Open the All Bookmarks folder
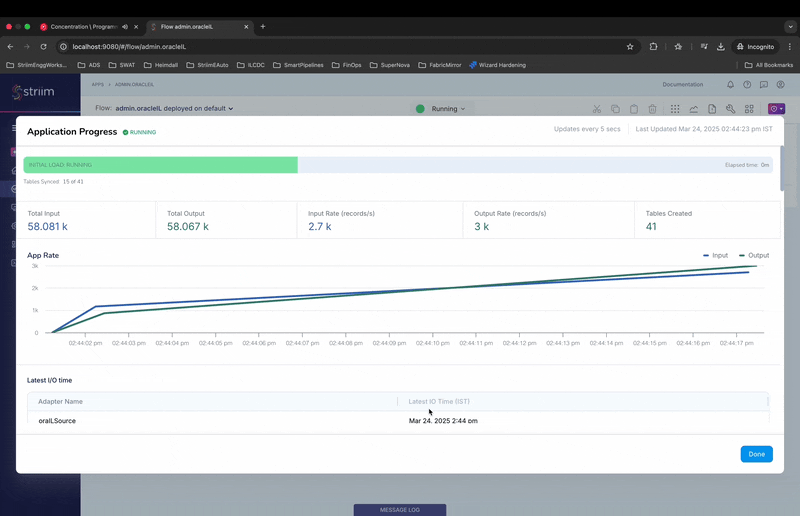Screen dimensions: 800x516 [769, 65]
